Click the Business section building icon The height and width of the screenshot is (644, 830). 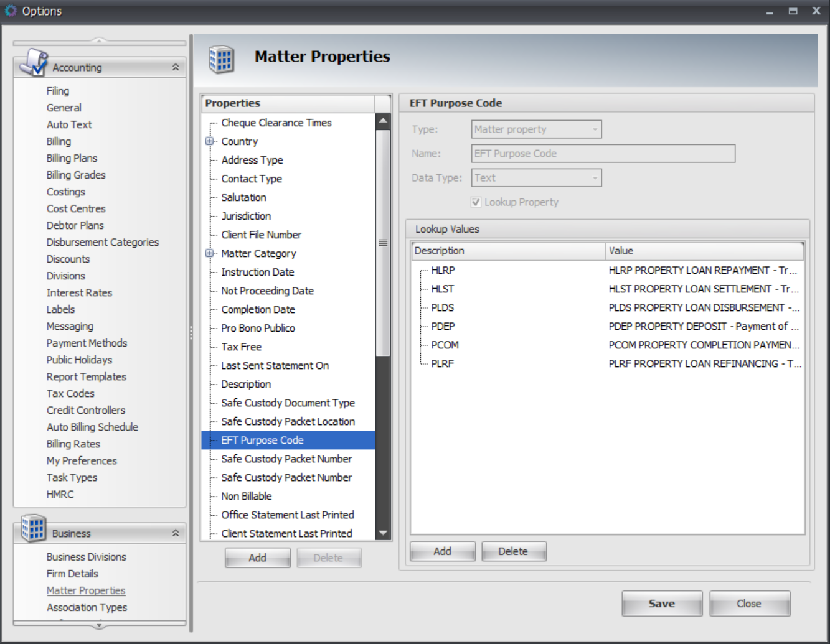pyautogui.click(x=34, y=528)
